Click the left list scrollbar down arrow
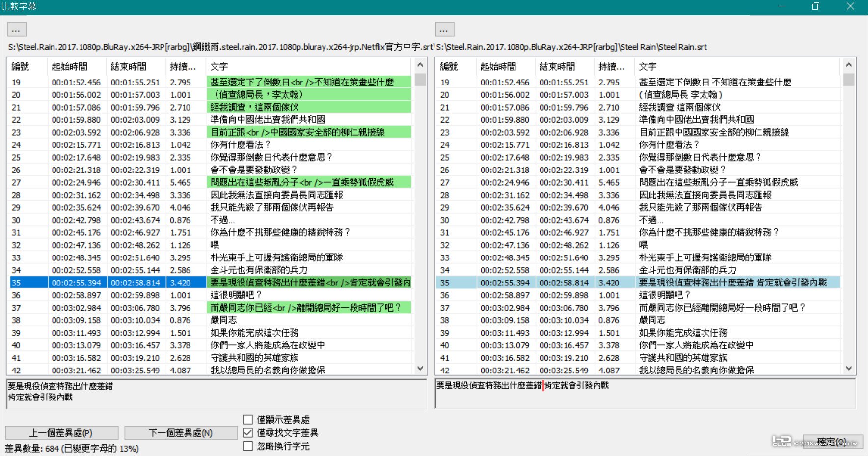Screen dimensions: 868x456 tap(420, 368)
